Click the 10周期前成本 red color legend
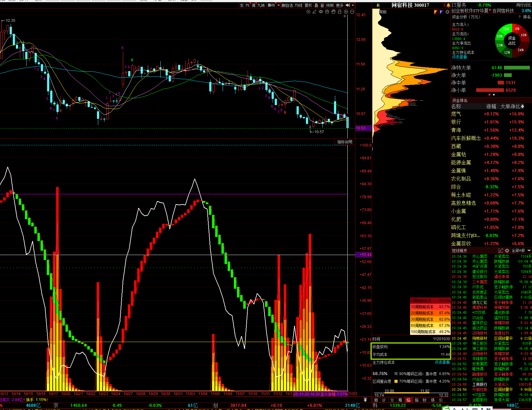532x410 pixels. (x=430, y=307)
